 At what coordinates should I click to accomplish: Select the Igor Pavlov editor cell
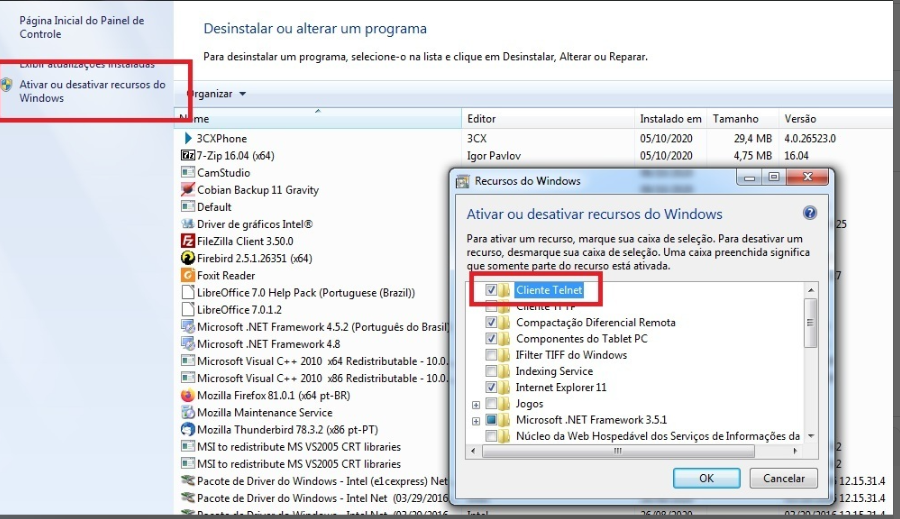[494, 156]
